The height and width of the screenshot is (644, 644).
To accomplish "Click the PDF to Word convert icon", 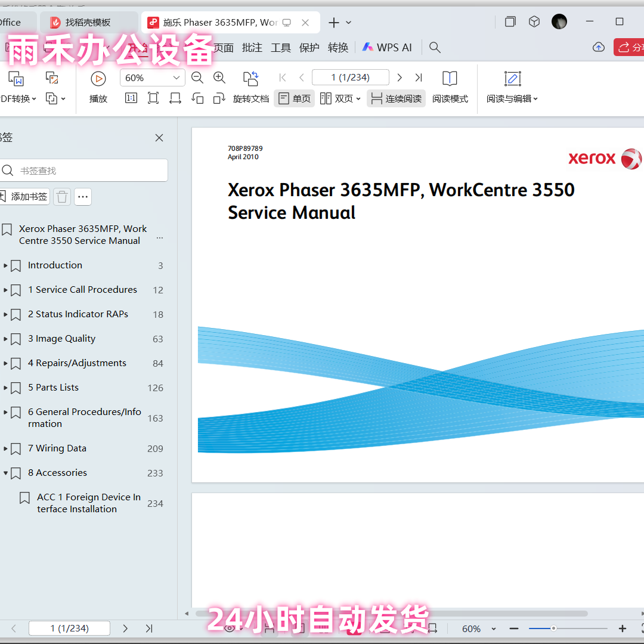I will (x=17, y=79).
